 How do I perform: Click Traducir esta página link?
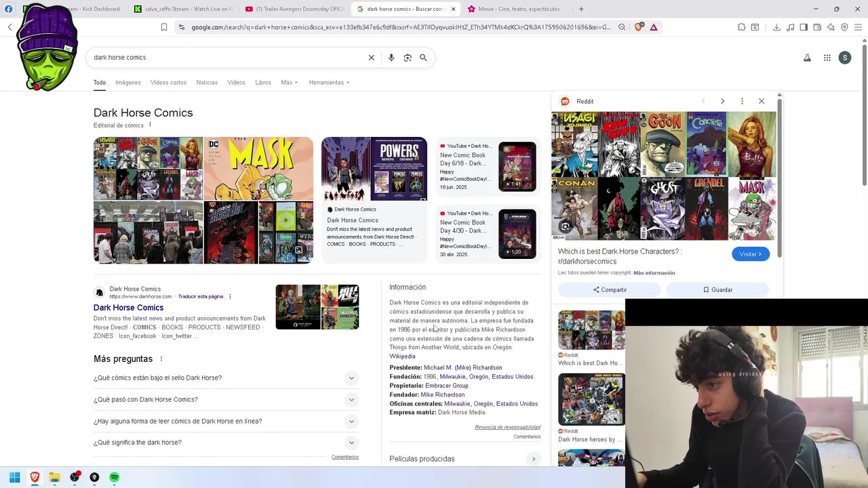tap(201, 296)
